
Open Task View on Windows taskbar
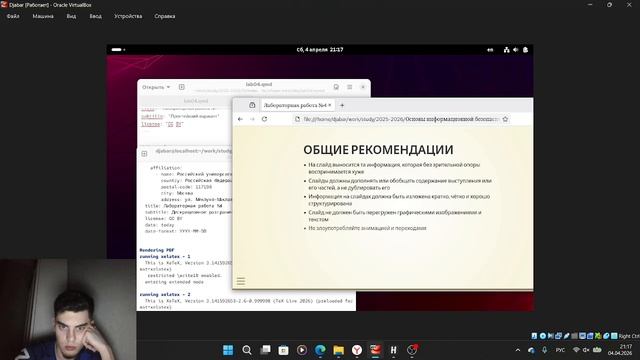265,350
